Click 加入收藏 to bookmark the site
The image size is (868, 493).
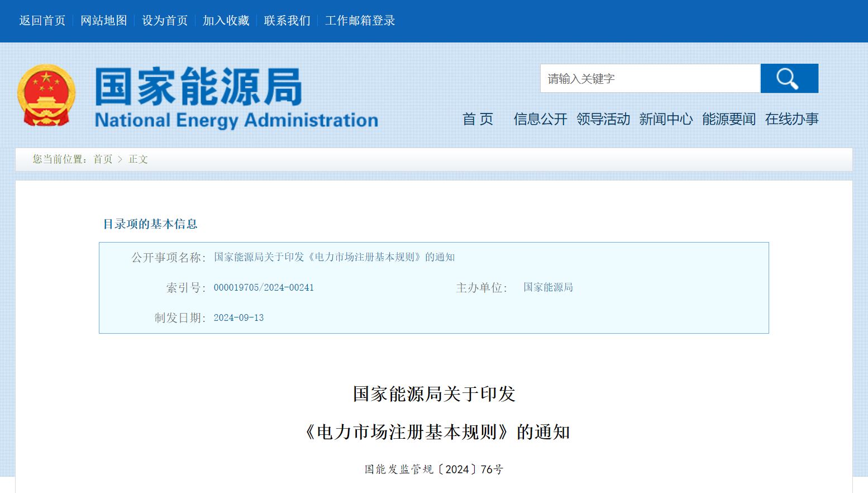226,21
